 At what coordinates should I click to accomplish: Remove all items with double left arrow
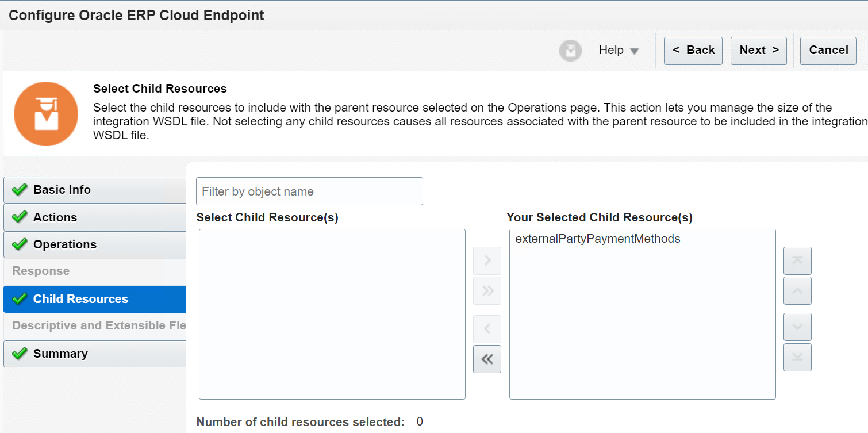click(x=487, y=359)
